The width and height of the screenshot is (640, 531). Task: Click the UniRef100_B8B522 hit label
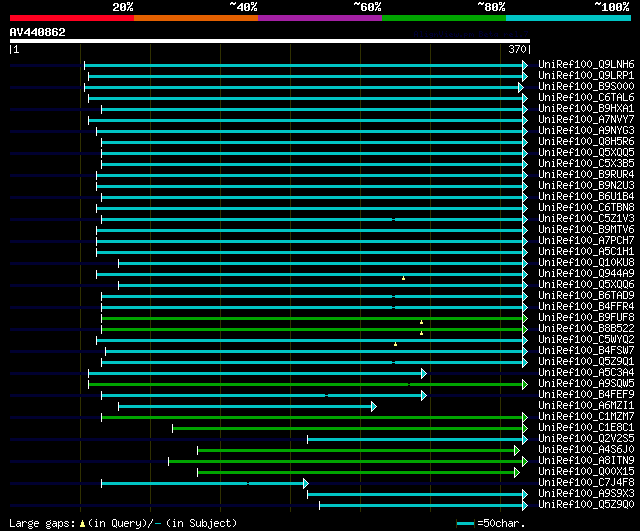click(x=586, y=329)
